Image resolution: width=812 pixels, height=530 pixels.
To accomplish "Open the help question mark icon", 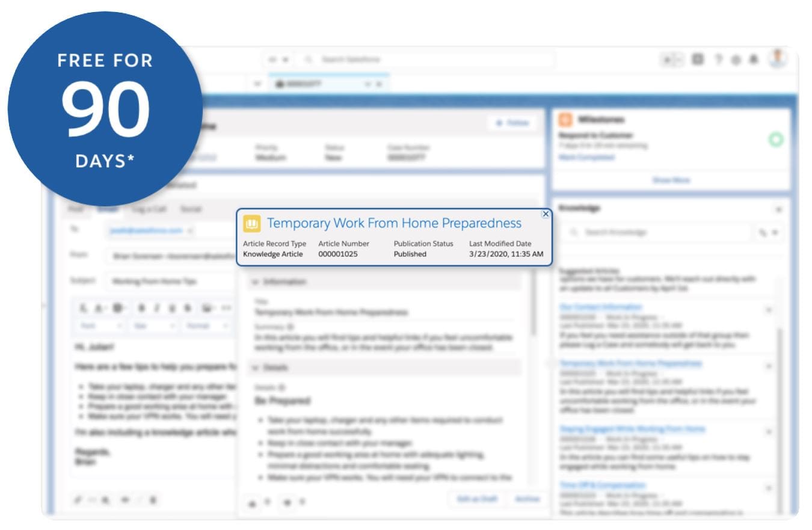I will (718, 60).
